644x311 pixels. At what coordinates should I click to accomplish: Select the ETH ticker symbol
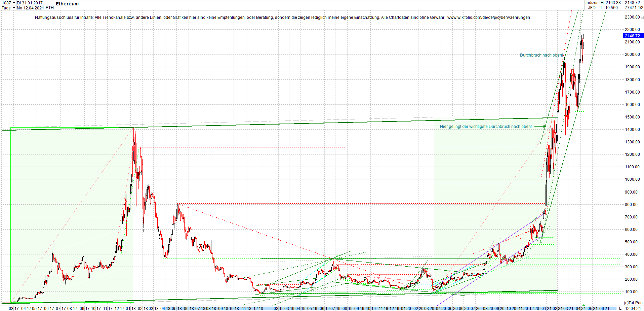50,8
